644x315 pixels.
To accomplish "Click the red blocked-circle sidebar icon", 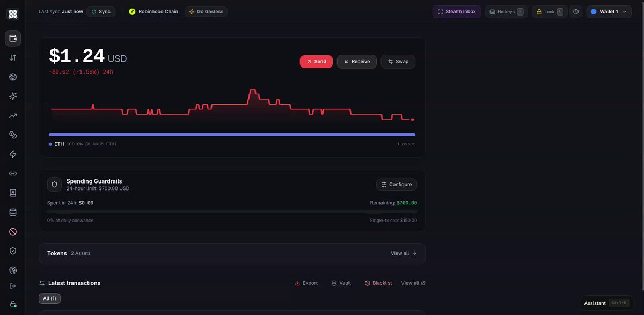I will 13,232.
